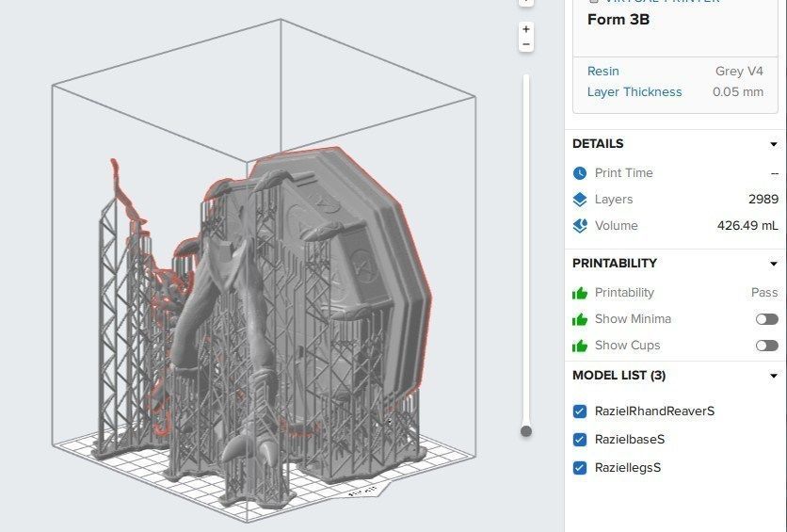The width and height of the screenshot is (787, 532).
Task: Click the 2989 layers value
Action: (x=763, y=200)
